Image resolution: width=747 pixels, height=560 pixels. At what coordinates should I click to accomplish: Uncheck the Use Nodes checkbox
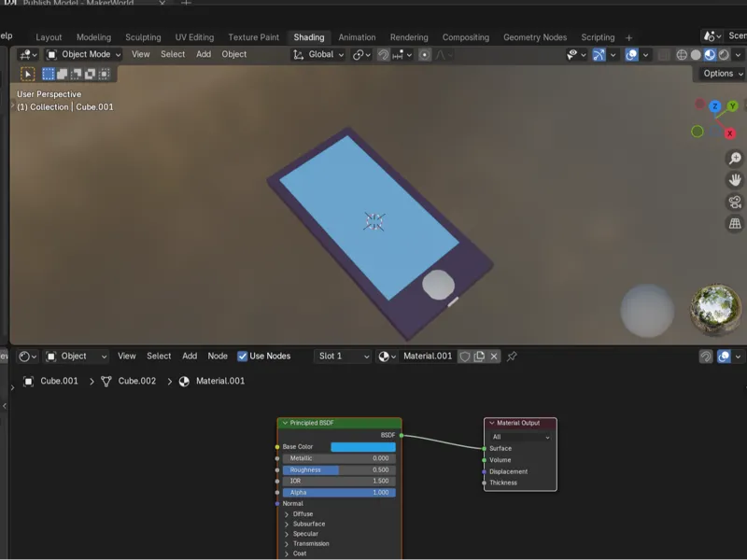pos(242,357)
